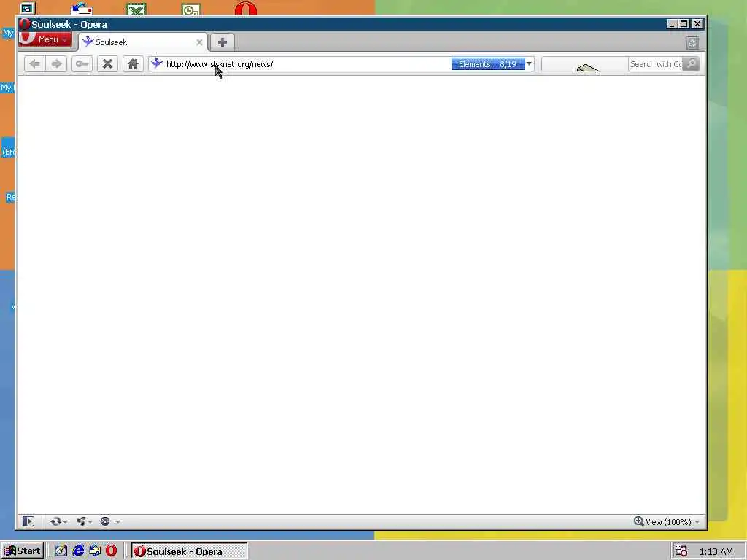The width and height of the screenshot is (747, 560).
Task: Go to the home page
Action: pos(133,64)
